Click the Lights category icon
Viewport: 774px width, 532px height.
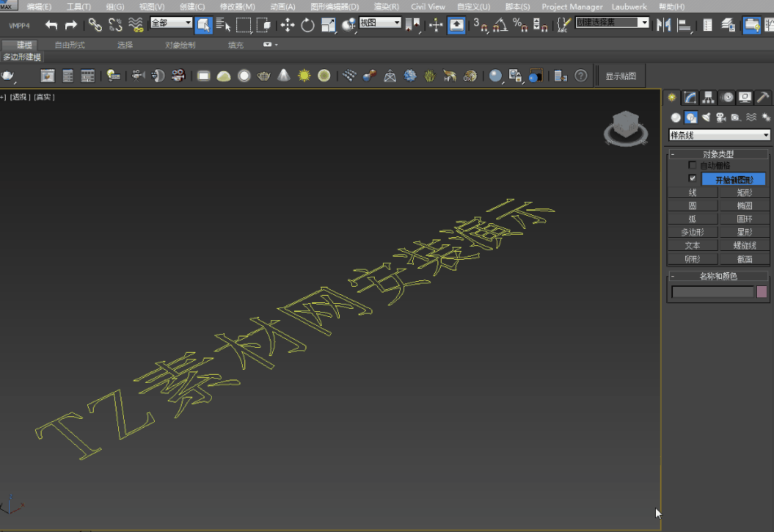pyautogui.click(x=706, y=117)
